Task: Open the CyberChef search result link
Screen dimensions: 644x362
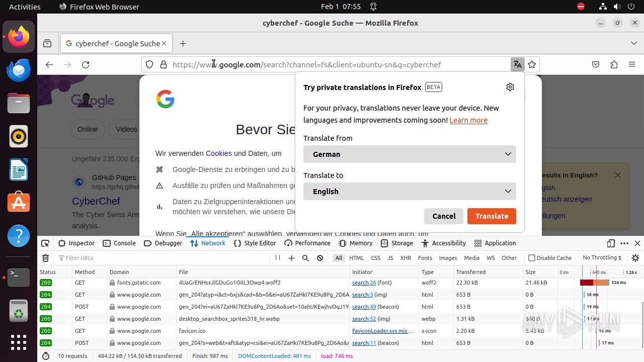Action: [96, 201]
